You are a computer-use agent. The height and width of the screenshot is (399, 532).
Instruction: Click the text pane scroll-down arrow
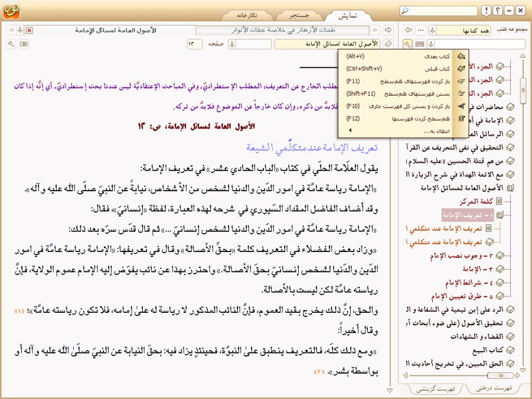pyautogui.click(x=390, y=391)
